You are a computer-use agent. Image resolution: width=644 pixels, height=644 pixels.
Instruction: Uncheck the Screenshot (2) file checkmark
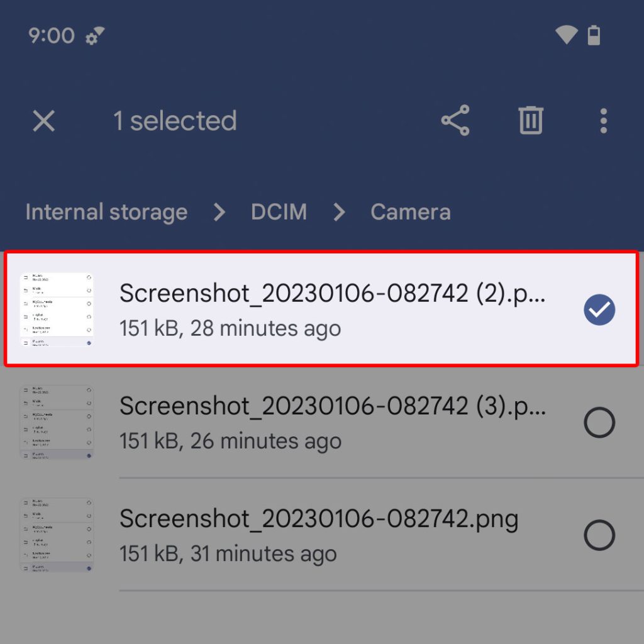tap(599, 309)
